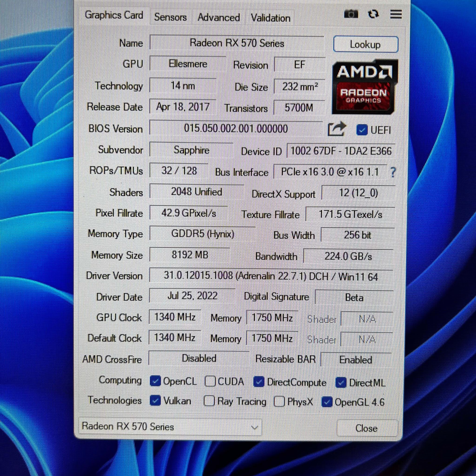This screenshot has height=476, width=476.
Task: Click the Device ID value 1002 67DF - 1DA2 E366
Action: point(341,151)
